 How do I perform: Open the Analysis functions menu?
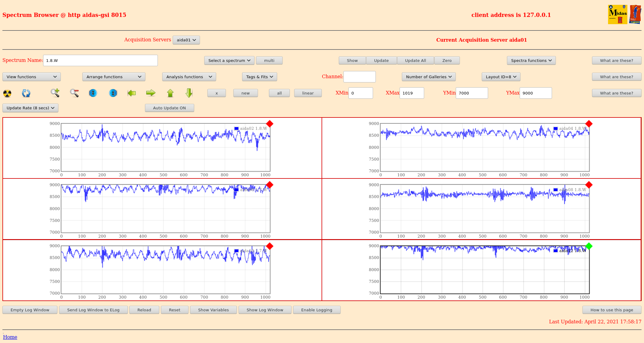[x=189, y=77]
